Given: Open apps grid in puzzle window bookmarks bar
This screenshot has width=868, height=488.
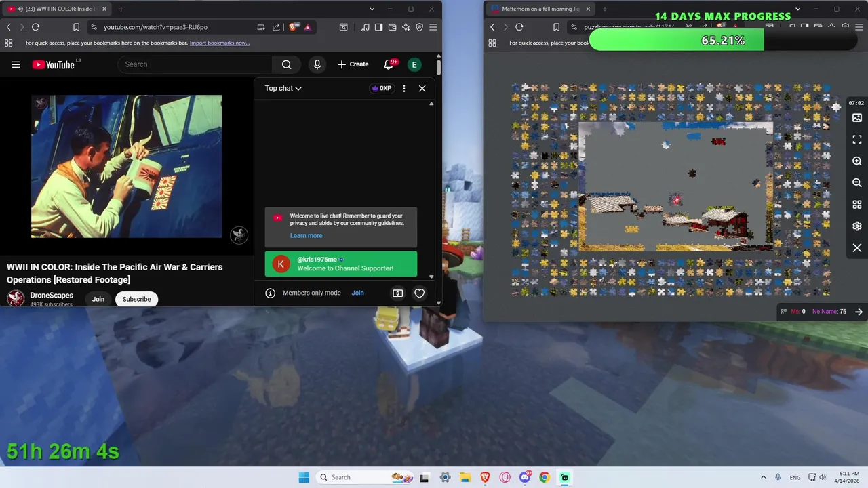Looking at the screenshot, I should (x=492, y=43).
